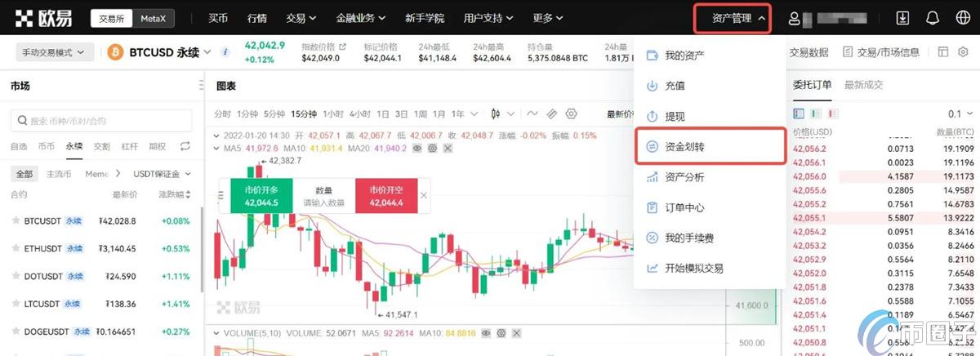Click the OKX 欧易 logo

point(44,18)
